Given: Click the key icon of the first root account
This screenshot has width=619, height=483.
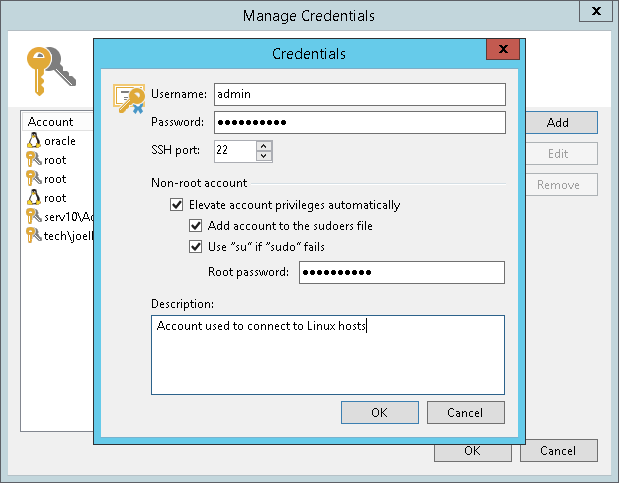Looking at the screenshot, I should click(x=33, y=160).
